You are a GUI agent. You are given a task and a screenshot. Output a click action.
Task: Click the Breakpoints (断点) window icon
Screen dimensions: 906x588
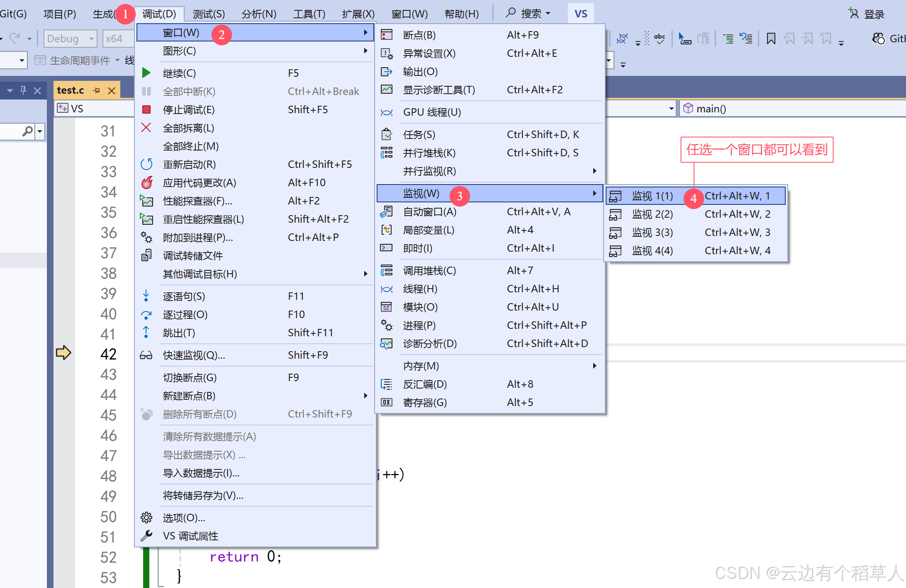tap(387, 35)
